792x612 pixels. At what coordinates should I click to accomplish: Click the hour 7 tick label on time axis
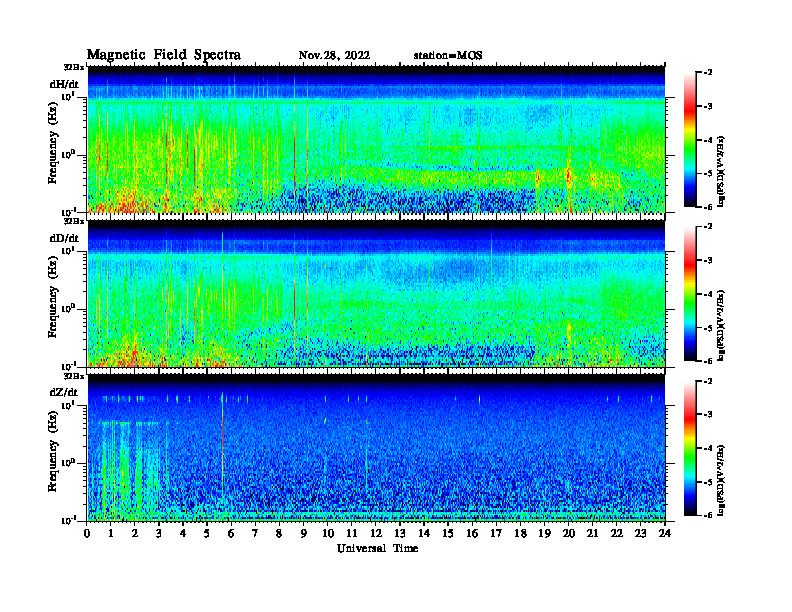tap(255, 534)
